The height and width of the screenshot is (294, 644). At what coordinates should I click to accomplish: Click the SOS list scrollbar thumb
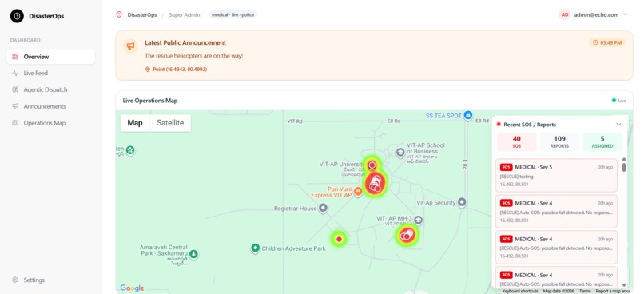pyautogui.click(x=624, y=168)
